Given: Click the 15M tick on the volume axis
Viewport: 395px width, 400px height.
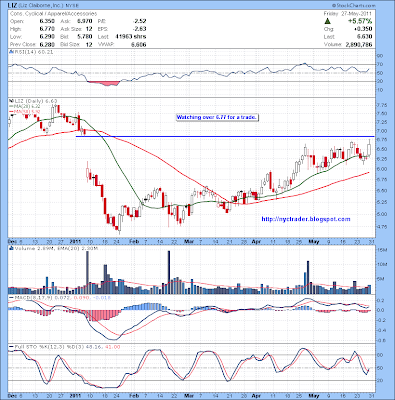Looking at the screenshot, I should pos(382,250).
